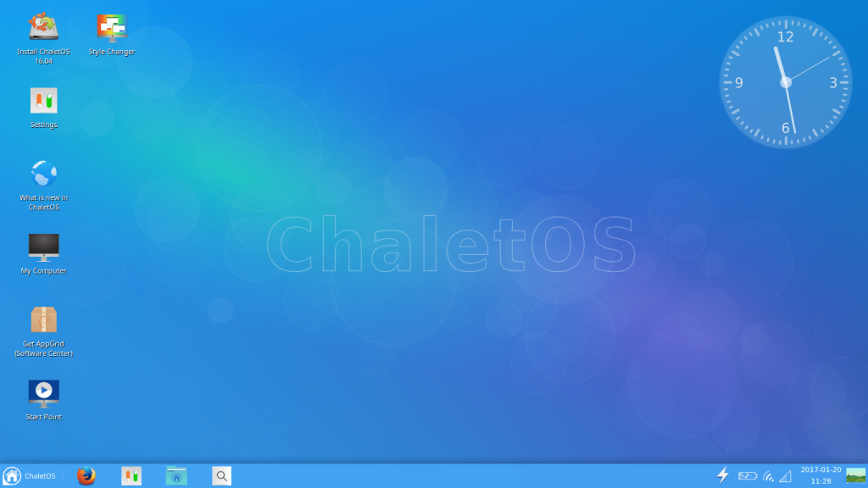Click the 'Start Point' label text

(x=44, y=417)
